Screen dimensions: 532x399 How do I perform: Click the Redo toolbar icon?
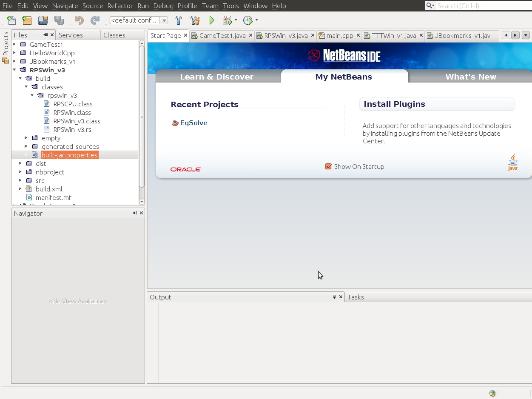click(95, 20)
